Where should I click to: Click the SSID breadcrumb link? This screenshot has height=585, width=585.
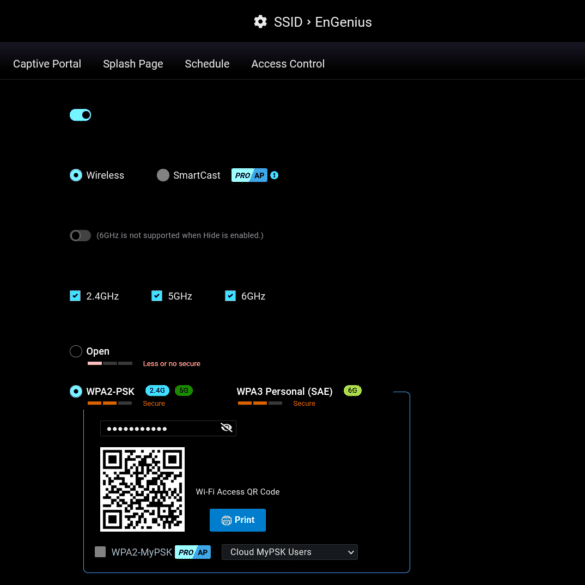tap(288, 22)
